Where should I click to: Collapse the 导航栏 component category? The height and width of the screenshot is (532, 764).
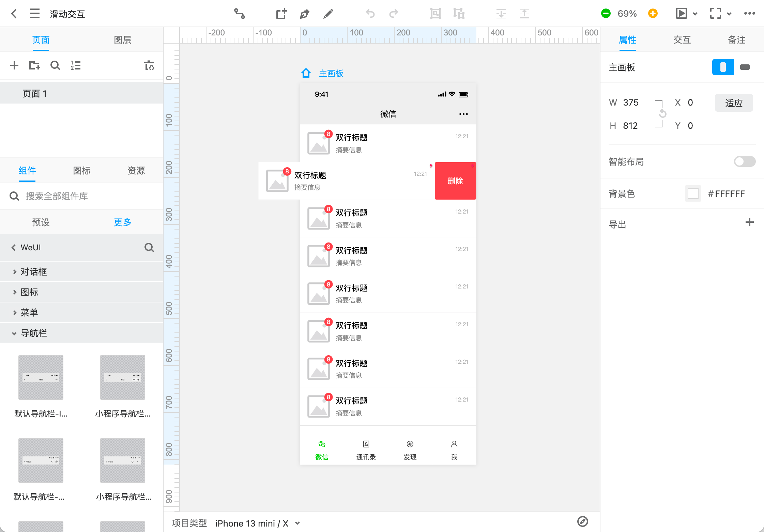(x=34, y=333)
